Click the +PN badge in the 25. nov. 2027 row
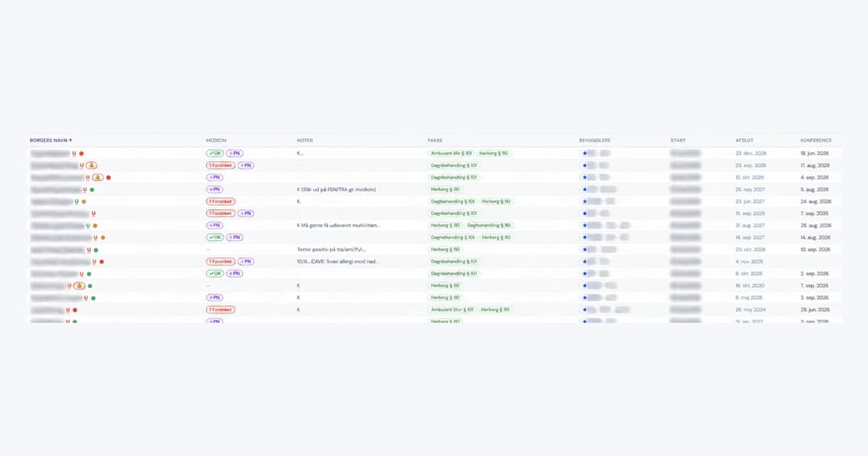The height and width of the screenshot is (456, 868). (x=214, y=190)
